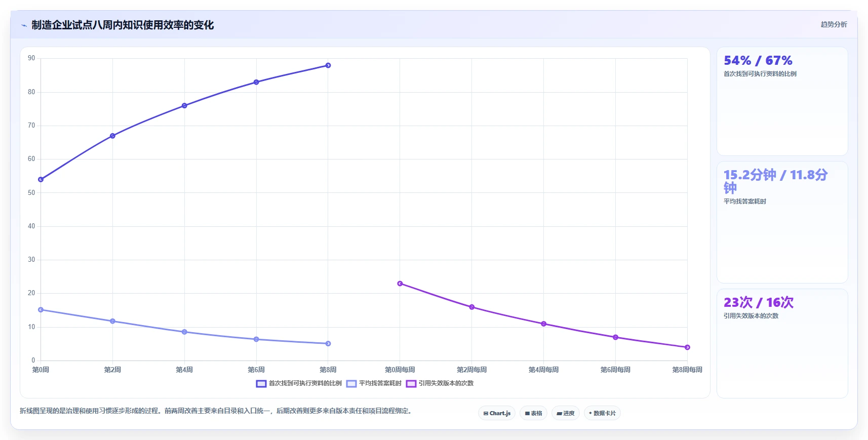Screen dimensions: 868x440
Task: Toggle the 平均找答案耗时 legend entry
Action: [374, 383]
